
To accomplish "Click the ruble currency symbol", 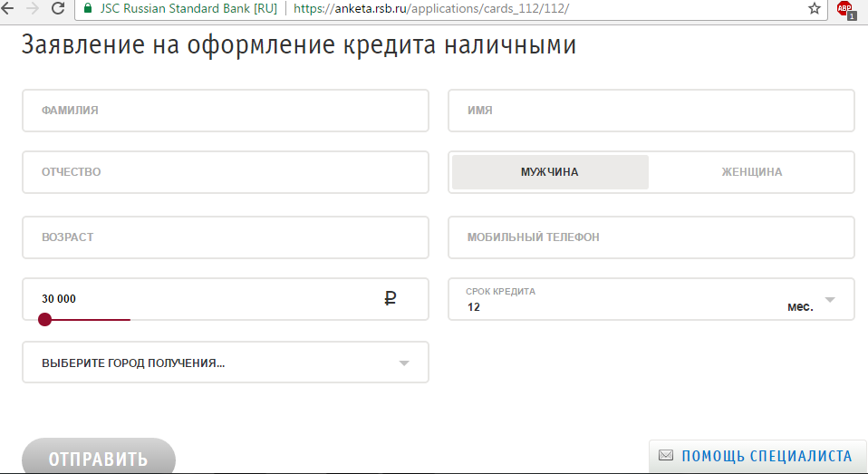I will pyautogui.click(x=391, y=298).
